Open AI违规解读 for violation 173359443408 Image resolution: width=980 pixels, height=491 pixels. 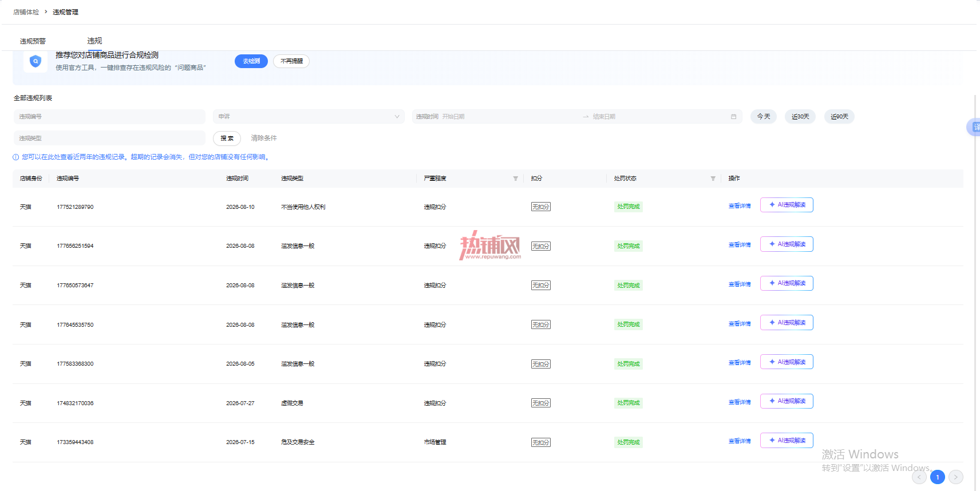787,441
